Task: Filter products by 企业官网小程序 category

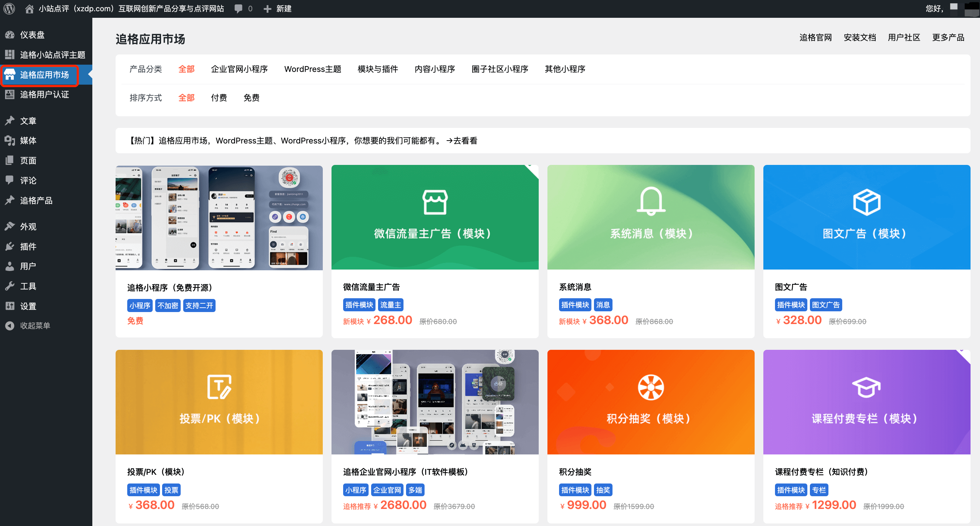Action: tap(239, 69)
